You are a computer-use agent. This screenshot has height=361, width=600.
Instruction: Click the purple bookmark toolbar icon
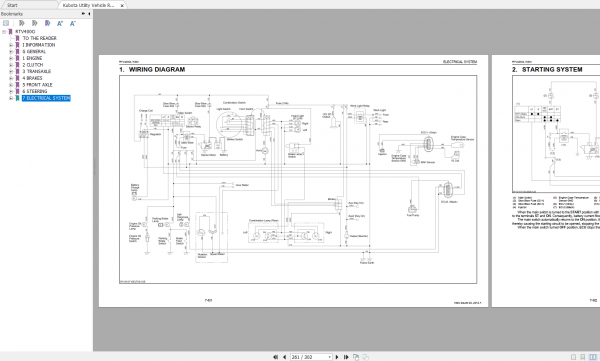click(47, 23)
